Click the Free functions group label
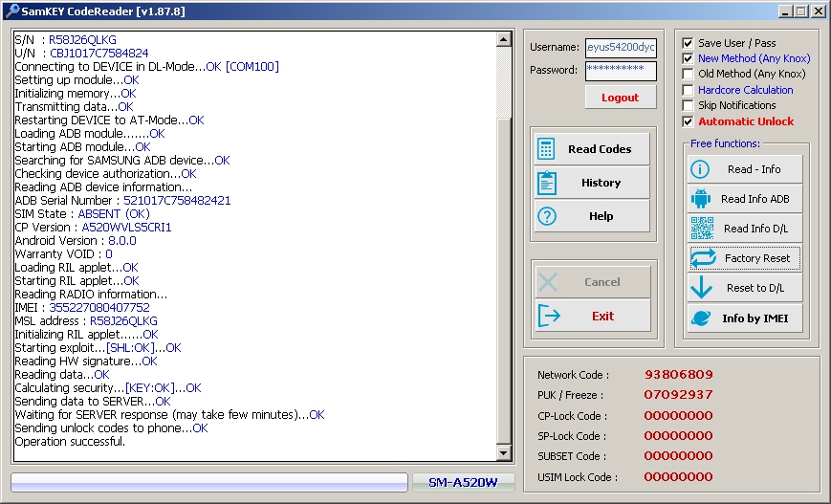The image size is (831, 504). pos(725,143)
